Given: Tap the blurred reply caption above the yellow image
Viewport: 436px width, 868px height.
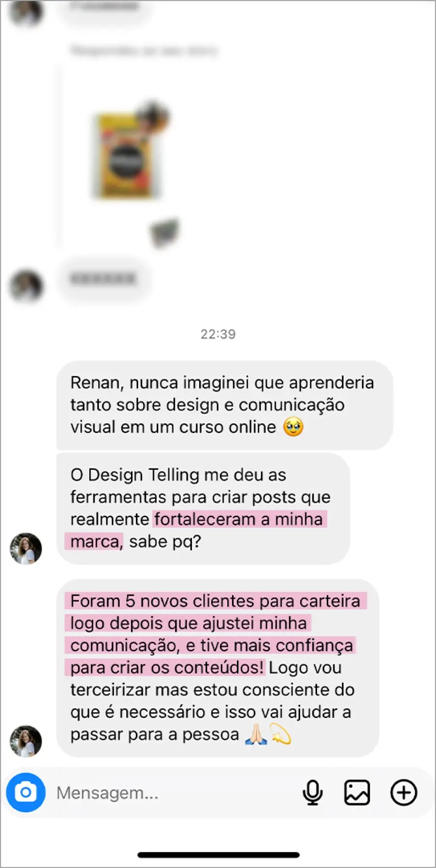Looking at the screenshot, I should click(x=144, y=50).
